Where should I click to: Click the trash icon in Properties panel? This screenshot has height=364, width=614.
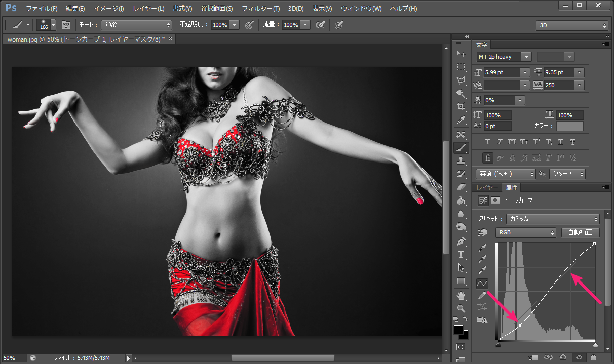(x=593, y=358)
